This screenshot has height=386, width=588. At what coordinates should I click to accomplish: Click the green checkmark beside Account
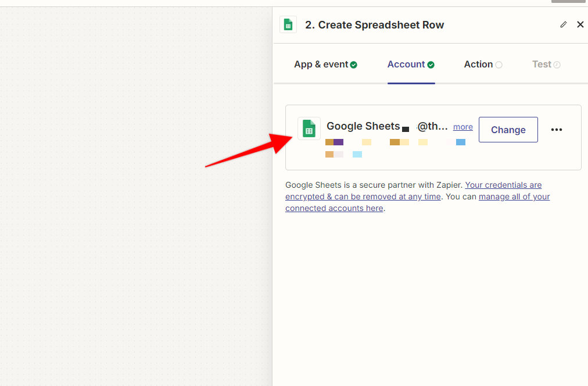[430, 63]
